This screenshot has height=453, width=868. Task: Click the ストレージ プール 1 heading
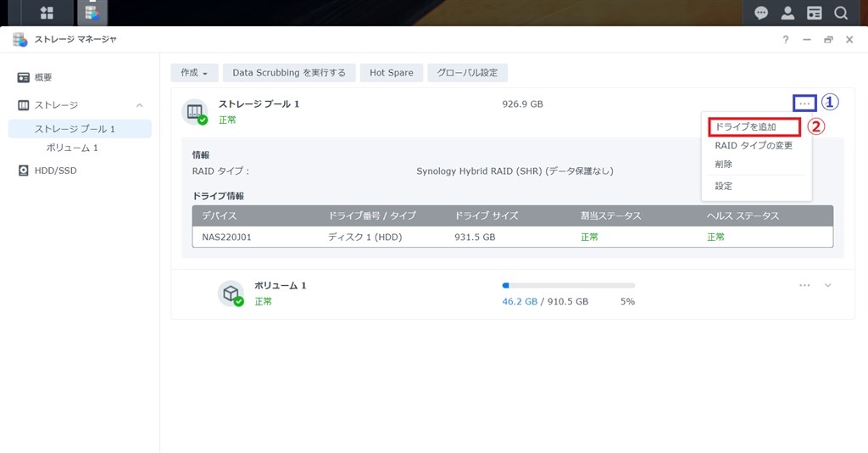[259, 104]
